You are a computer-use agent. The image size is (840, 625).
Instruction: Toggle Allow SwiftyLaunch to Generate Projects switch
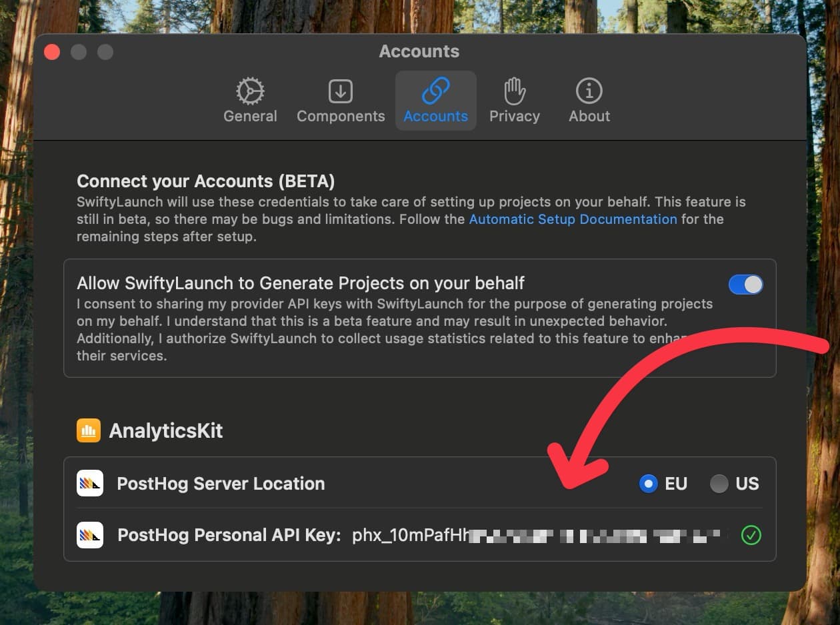[x=745, y=285]
